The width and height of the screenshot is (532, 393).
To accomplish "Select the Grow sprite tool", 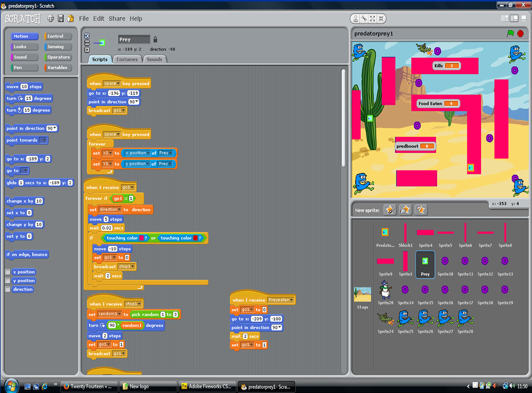I will tap(373, 18).
